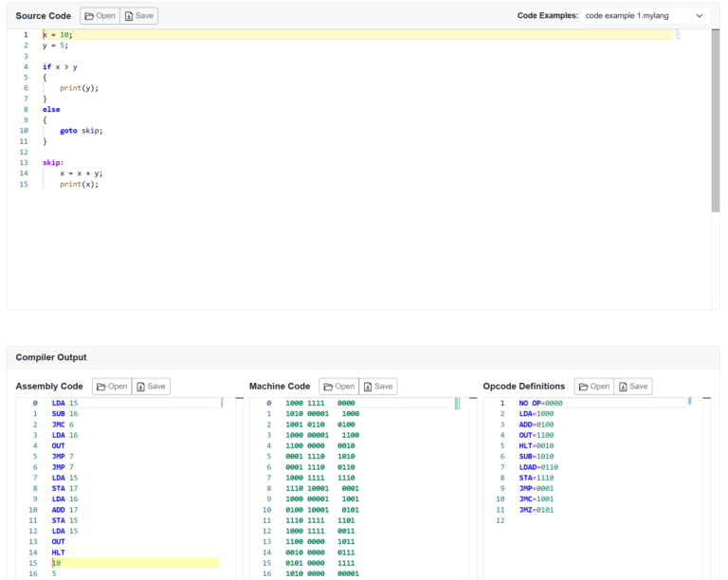Save the opcode definitions
Screen dimensions: 728x580
coord(633,387)
